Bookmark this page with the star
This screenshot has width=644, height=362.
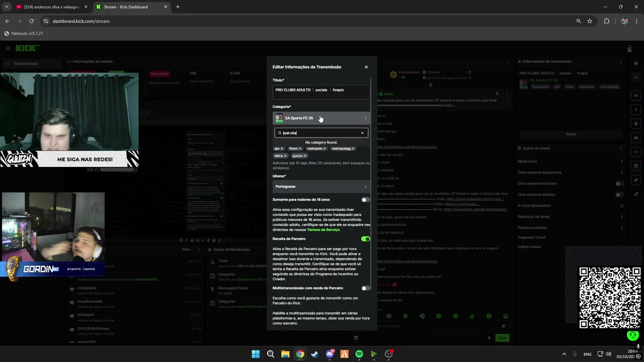pyautogui.click(x=590, y=21)
